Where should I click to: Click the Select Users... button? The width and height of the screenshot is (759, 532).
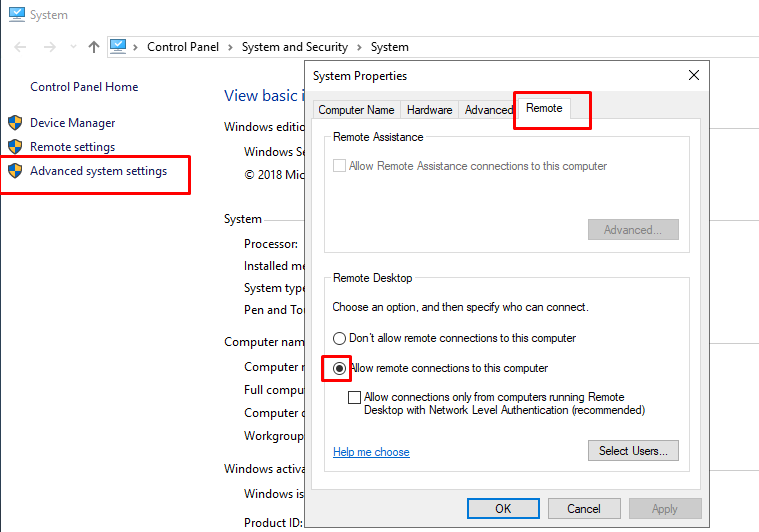tap(633, 451)
